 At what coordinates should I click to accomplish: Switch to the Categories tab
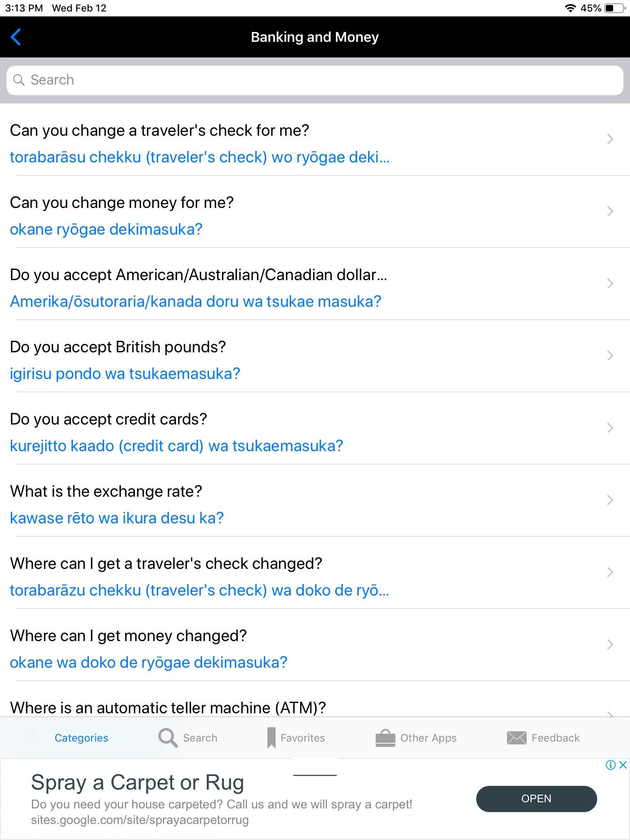coord(81,737)
